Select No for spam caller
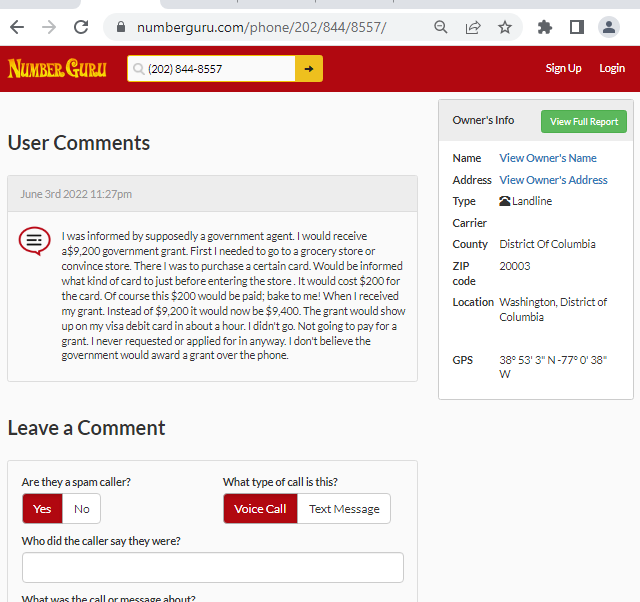 point(82,509)
